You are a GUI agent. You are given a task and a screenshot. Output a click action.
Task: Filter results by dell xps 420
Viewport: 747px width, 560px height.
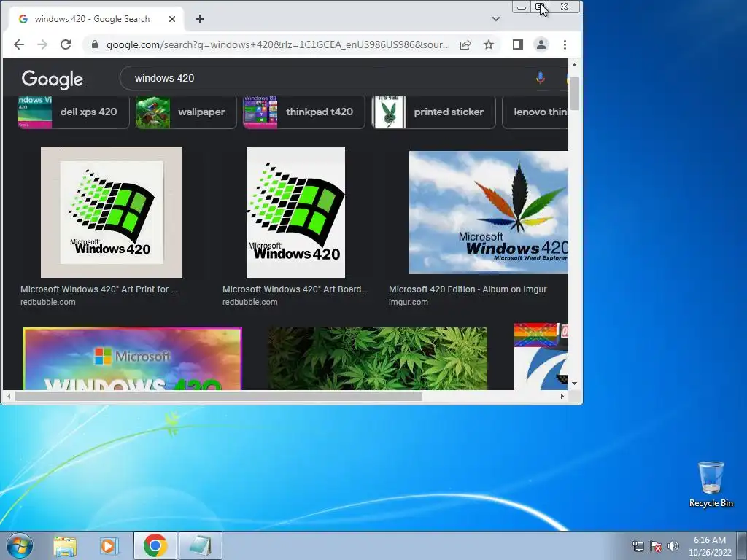point(74,112)
